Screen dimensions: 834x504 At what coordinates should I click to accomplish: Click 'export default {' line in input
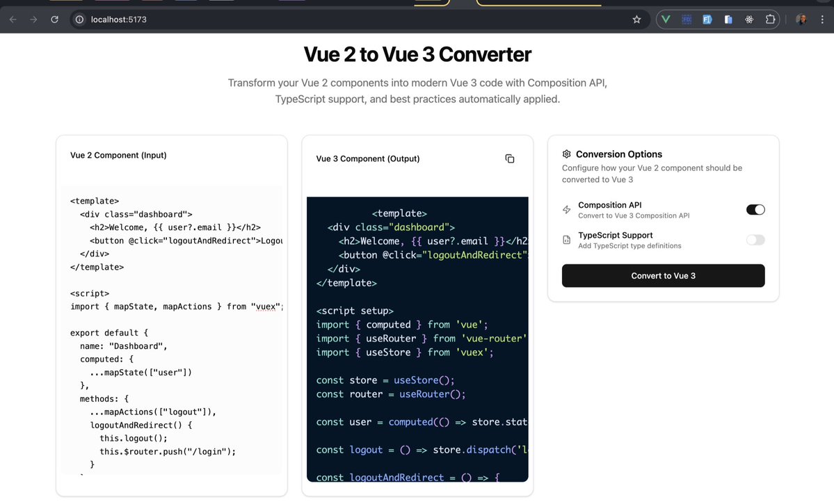click(x=109, y=333)
